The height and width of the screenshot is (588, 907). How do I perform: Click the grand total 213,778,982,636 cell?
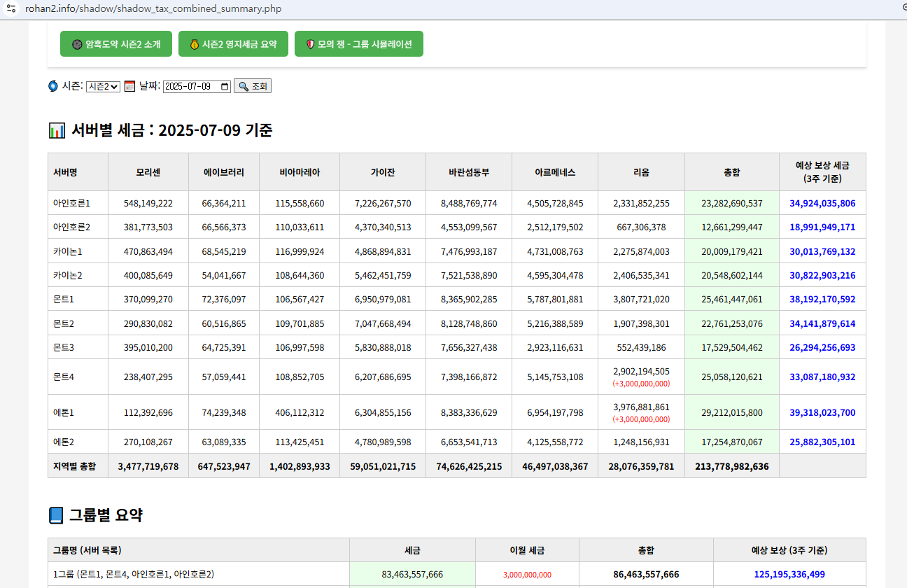(731, 466)
